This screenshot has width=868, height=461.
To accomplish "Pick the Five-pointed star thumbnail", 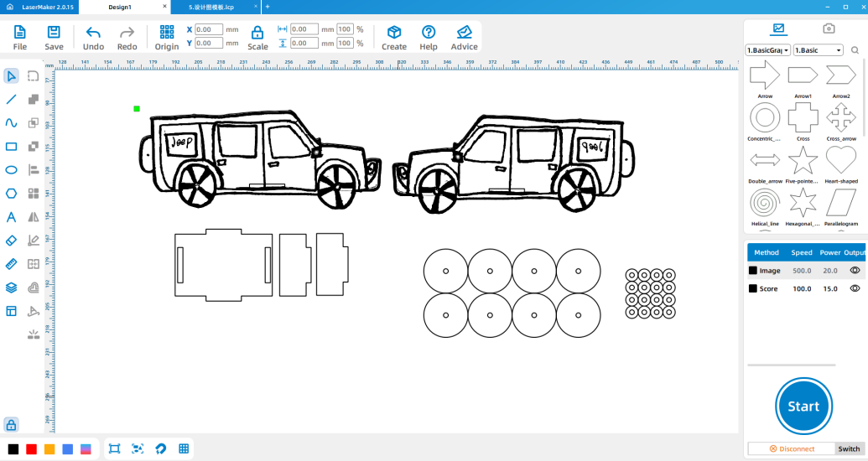I will point(803,160).
